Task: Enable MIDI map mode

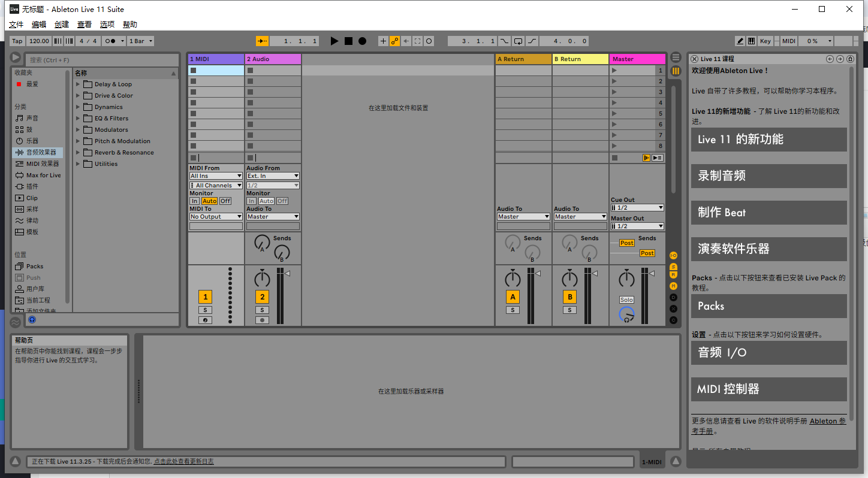Action: pyautogui.click(x=789, y=41)
